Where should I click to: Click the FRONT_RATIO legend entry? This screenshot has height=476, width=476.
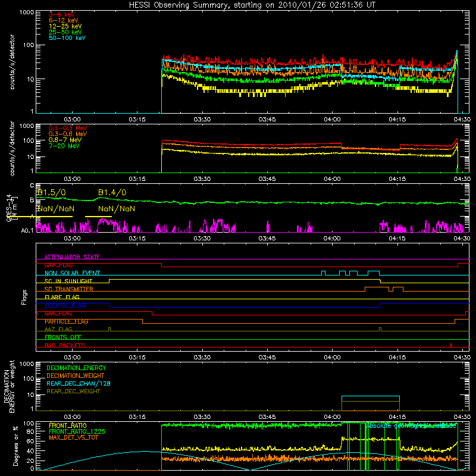[x=68, y=425]
